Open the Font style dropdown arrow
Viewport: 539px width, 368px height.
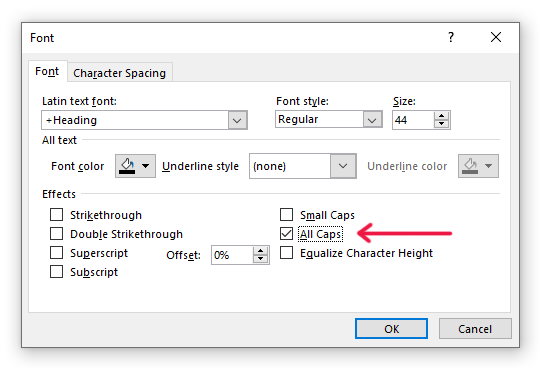[372, 119]
